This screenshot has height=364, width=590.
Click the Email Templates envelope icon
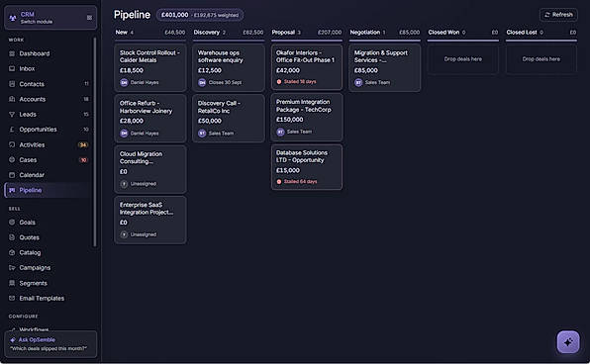tap(12, 298)
